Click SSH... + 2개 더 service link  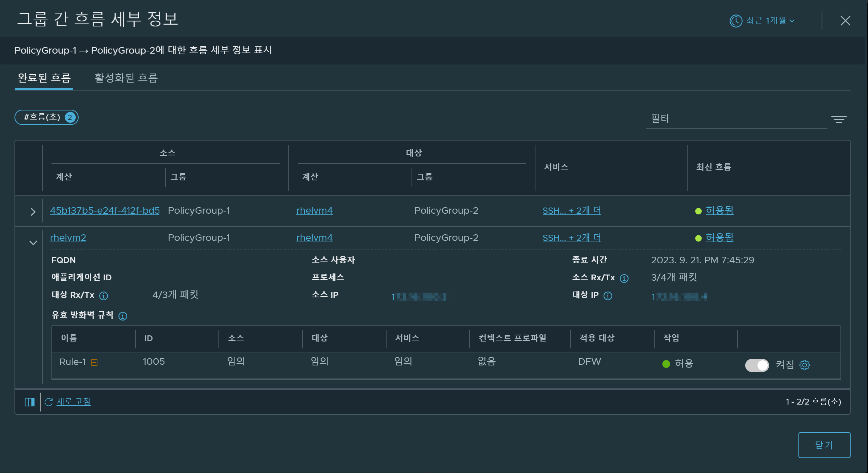tap(572, 210)
